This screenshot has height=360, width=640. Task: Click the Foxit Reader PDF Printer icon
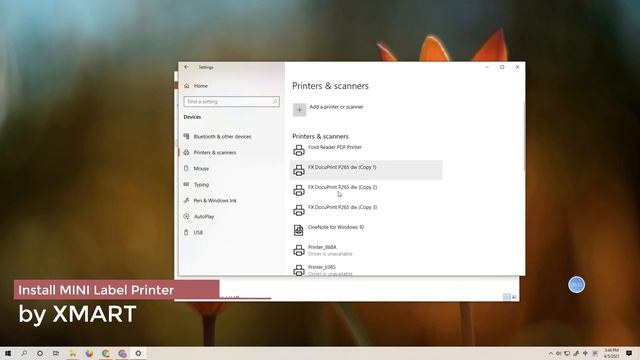point(299,151)
